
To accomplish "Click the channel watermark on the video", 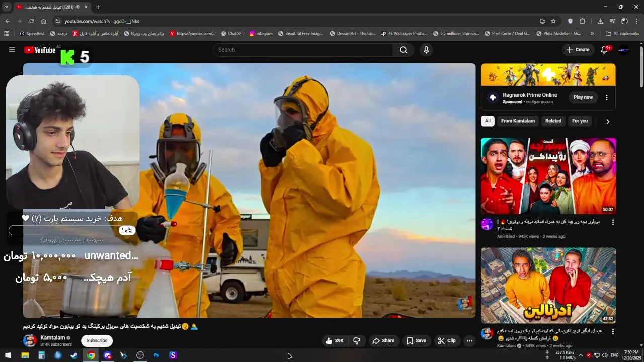I will [x=465, y=303].
